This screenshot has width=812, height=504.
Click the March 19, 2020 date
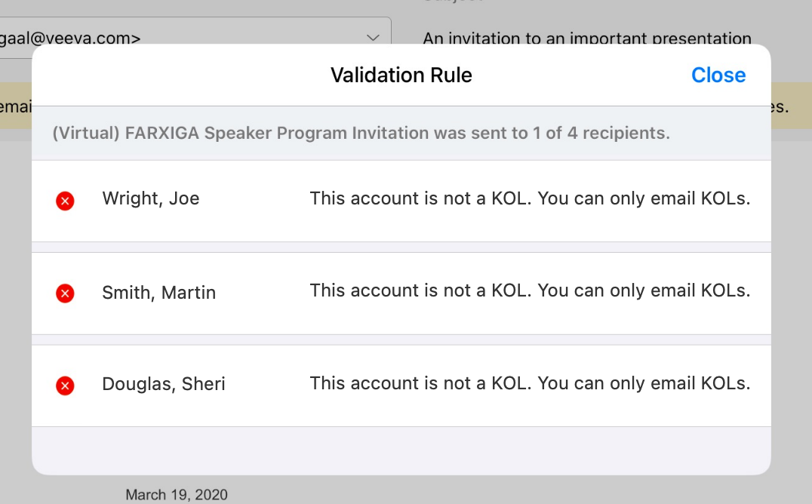tap(177, 495)
